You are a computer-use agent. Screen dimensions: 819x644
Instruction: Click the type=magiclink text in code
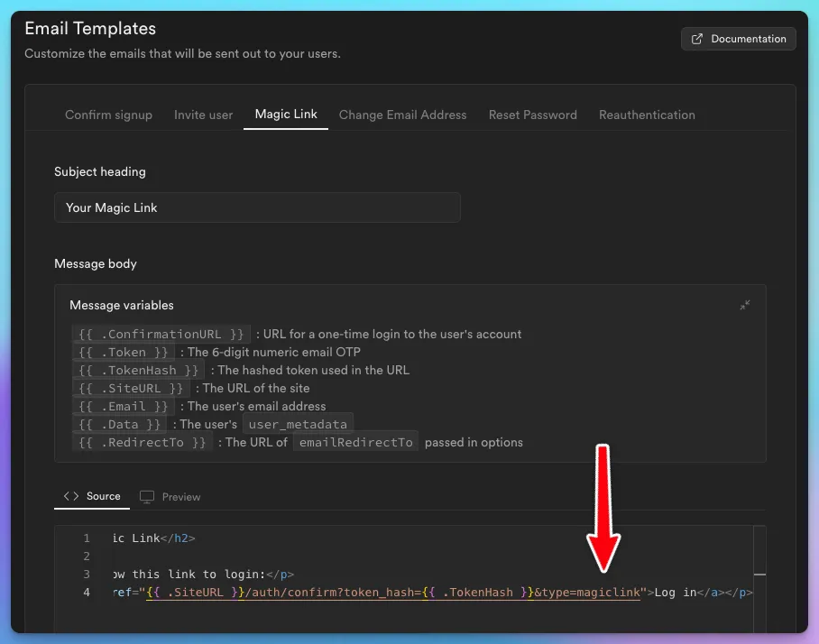pyautogui.click(x=592, y=593)
